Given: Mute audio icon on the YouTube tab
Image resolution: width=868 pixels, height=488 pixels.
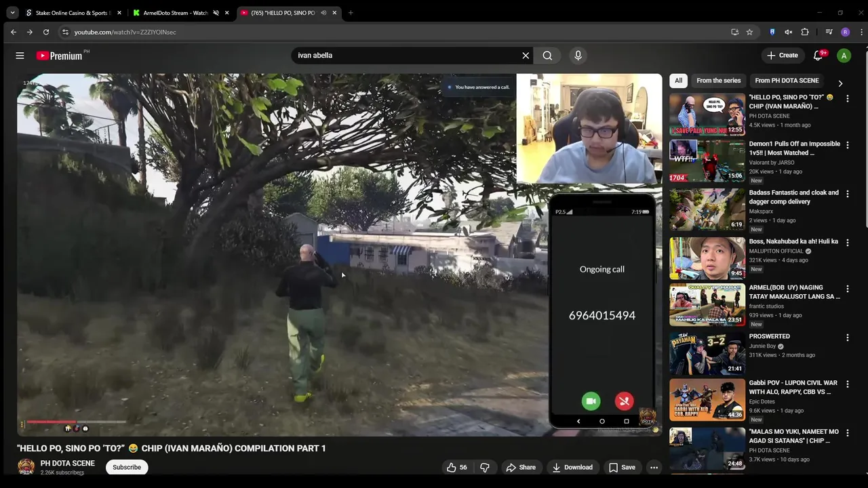Looking at the screenshot, I should (x=323, y=13).
